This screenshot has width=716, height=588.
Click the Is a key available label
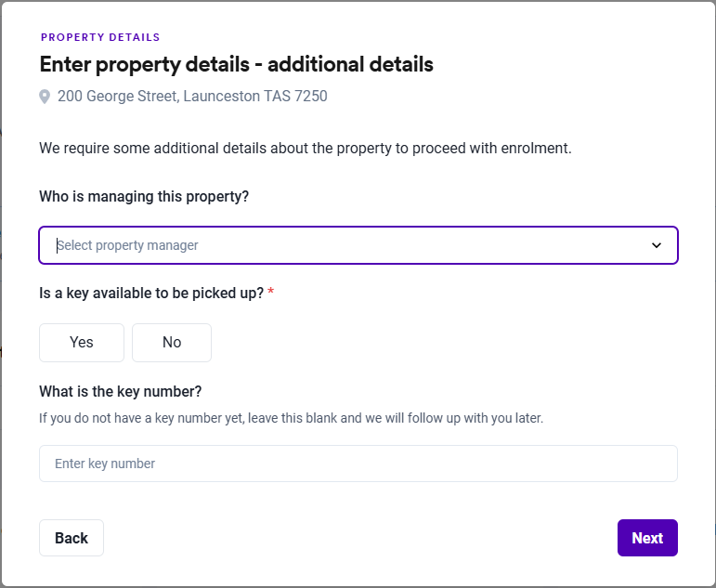coord(151,294)
